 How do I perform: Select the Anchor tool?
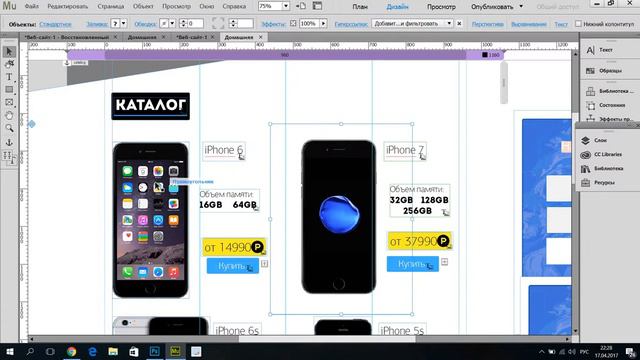[x=9, y=142]
